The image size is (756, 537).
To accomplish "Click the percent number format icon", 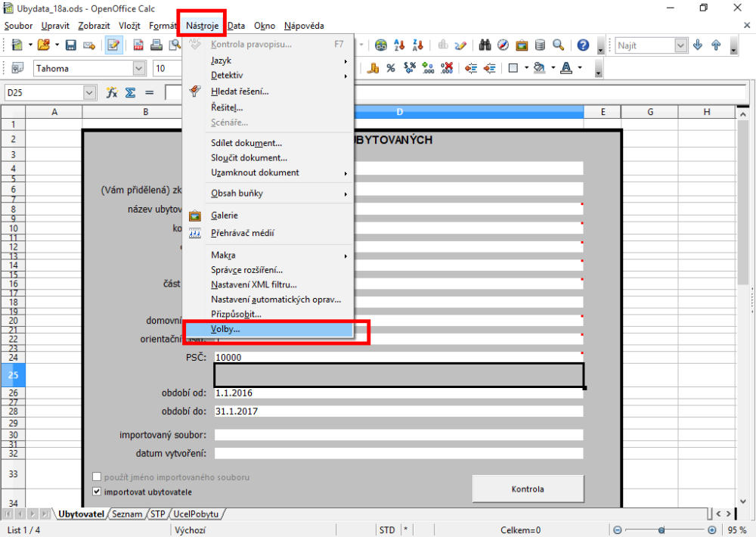I will 391,68.
